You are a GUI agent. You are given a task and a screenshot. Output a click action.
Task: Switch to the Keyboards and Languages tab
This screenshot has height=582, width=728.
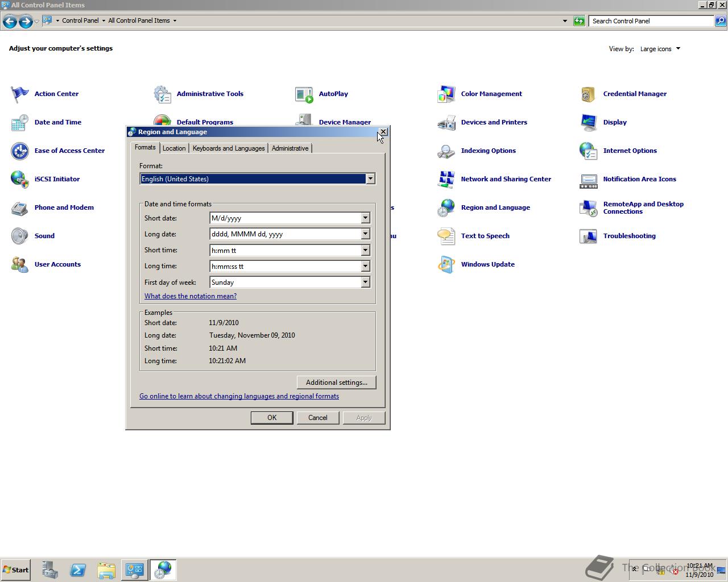(x=229, y=148)
